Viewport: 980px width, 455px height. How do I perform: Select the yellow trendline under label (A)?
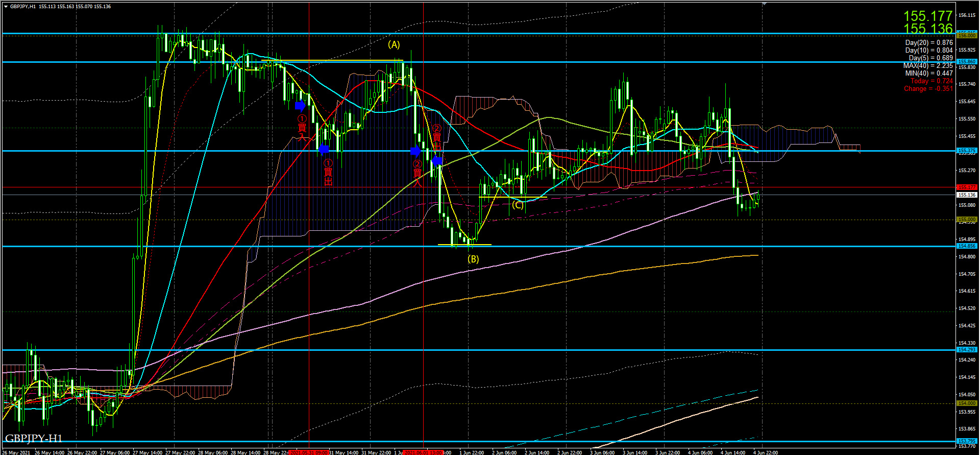click(332, 60)
